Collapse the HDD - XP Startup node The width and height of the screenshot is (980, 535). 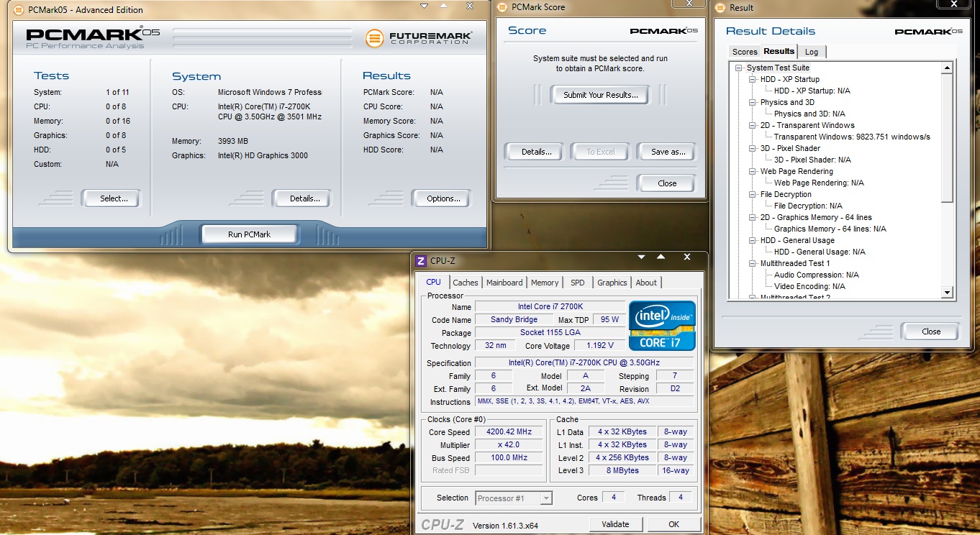point(752,79)
